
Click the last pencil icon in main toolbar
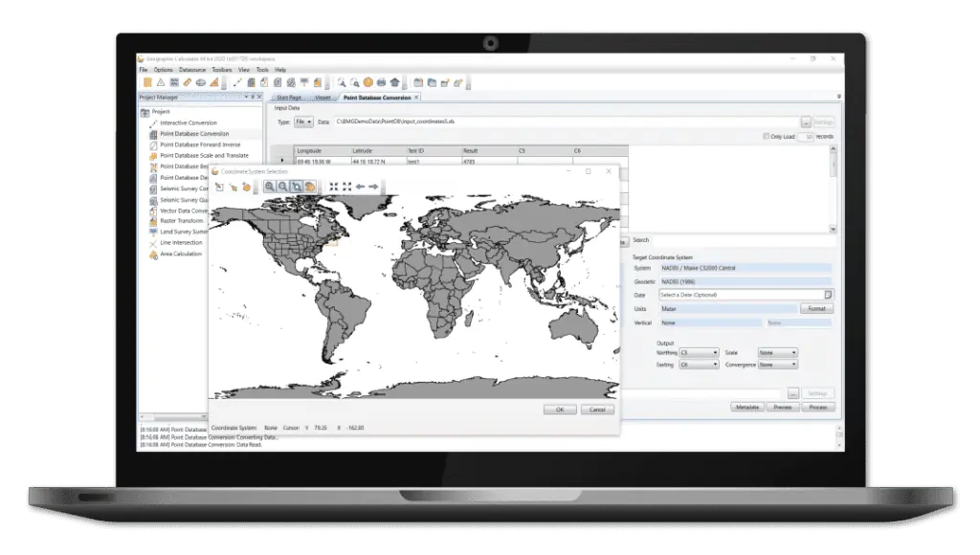tap(458, 82)
